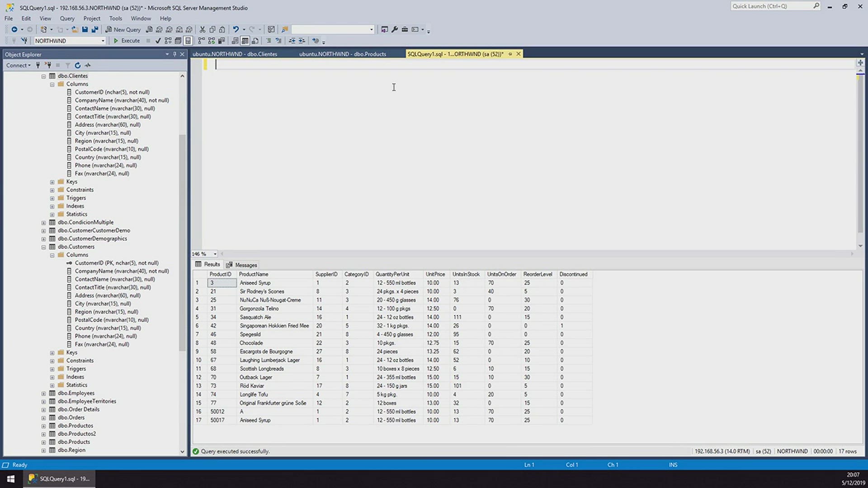Open the File menu
Viewport: 868px width, 488px height.
click(9, 19)
